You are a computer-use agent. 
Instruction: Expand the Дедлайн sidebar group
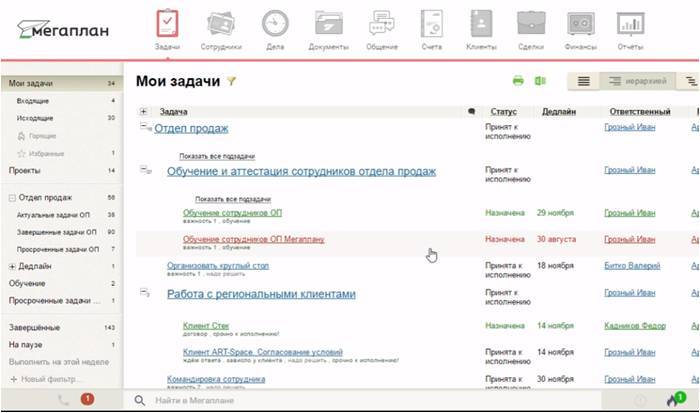[12, 267]
